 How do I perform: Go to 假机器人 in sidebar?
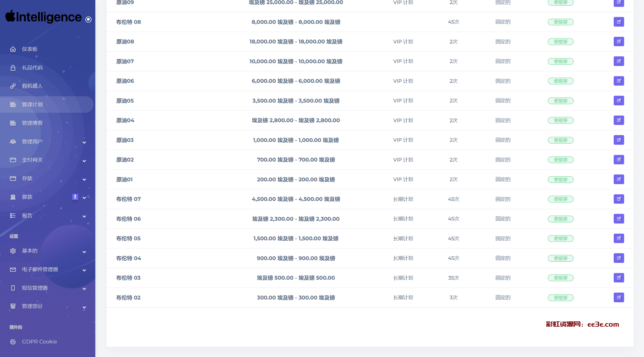(47, 86)
